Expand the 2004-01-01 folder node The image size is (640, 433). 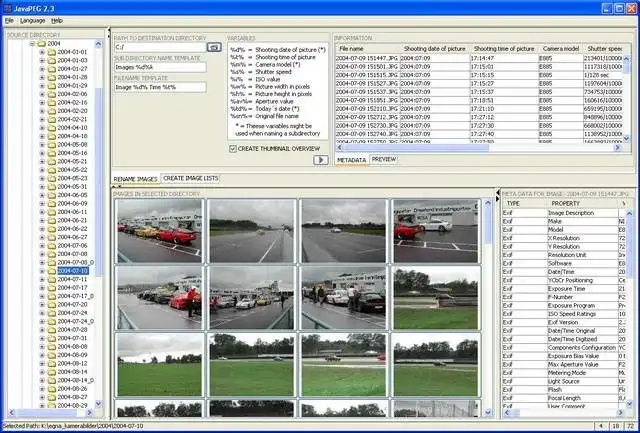click(x=42, y=52)
